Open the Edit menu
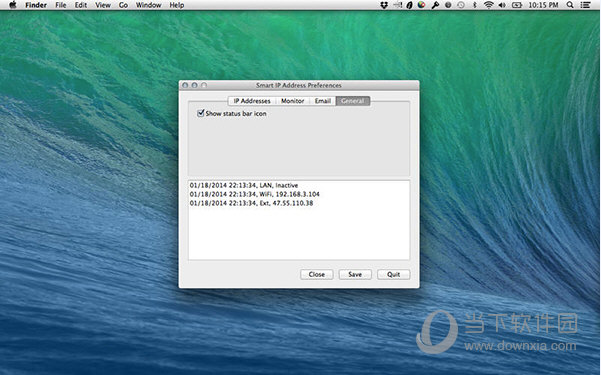Screen dimensions: 601x375 80,5
